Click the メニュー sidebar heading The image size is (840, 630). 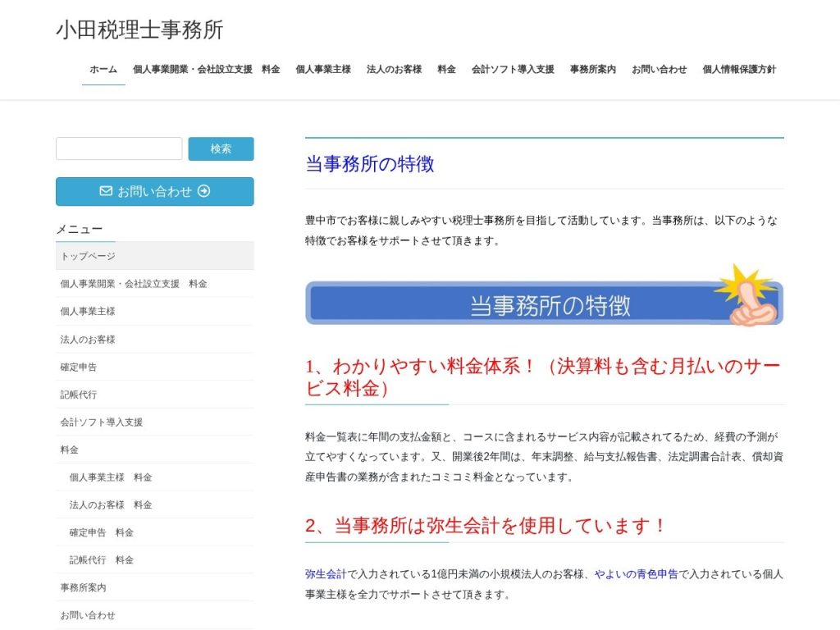pos(79,230)
